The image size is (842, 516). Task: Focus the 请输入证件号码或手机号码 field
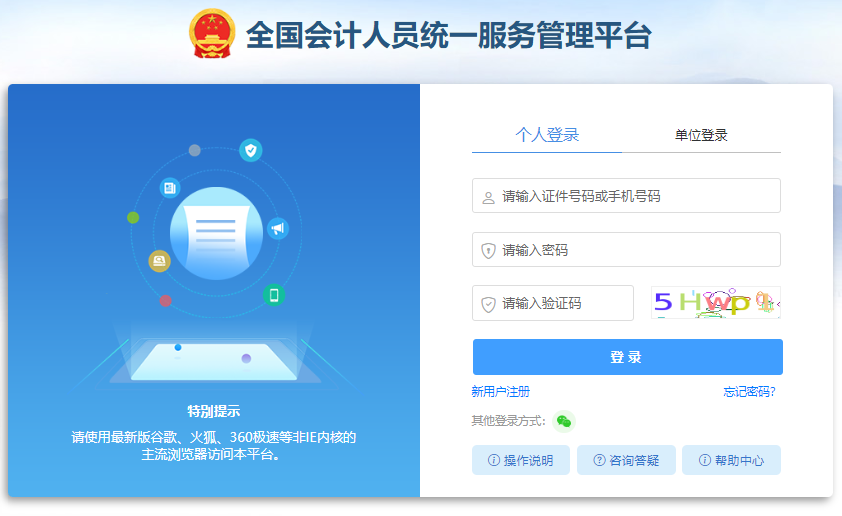click(626, 196)
